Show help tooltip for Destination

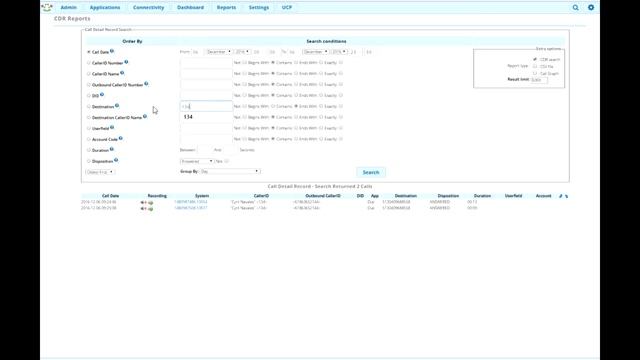[x=117, y=106]
